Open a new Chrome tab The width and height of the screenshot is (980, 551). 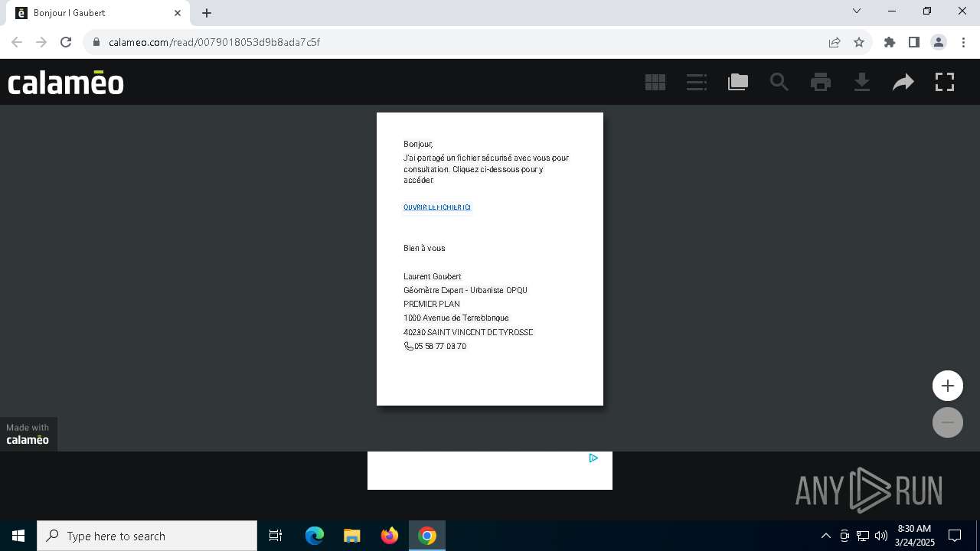(207, 13)
